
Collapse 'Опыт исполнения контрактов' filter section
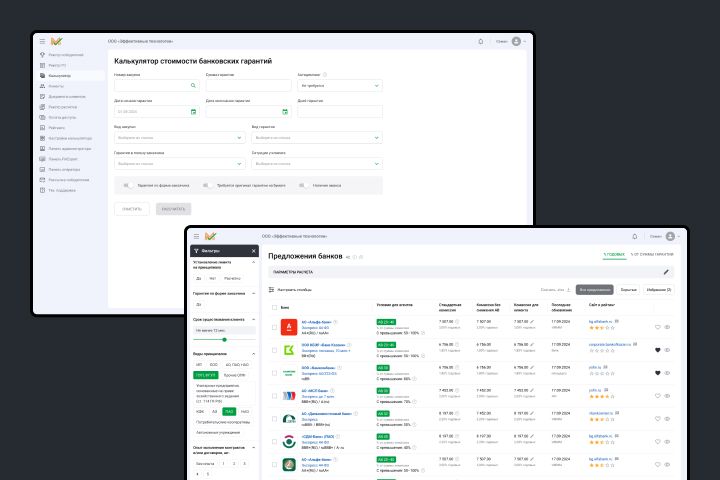(253, 447)
